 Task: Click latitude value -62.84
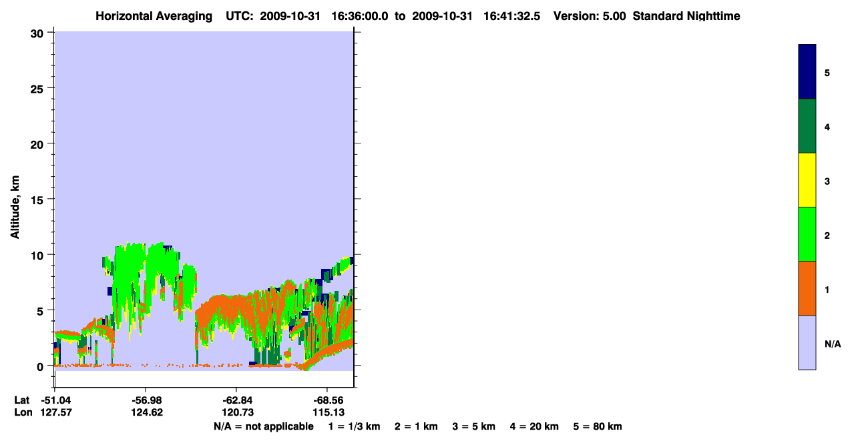(236, 400)
